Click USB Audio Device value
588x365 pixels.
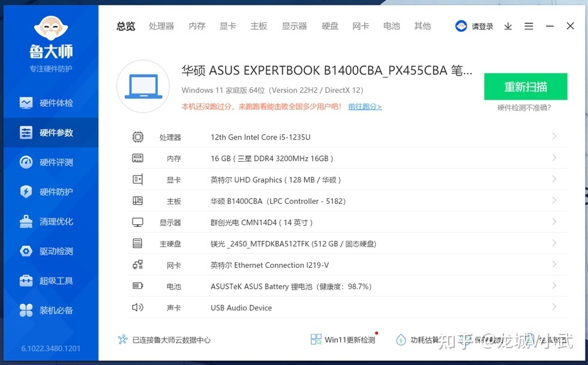[x=241, y=307]
